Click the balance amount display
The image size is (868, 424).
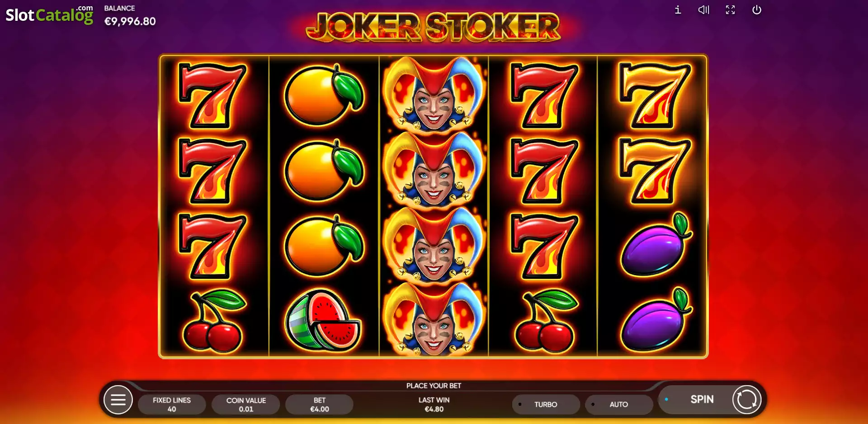130,21
